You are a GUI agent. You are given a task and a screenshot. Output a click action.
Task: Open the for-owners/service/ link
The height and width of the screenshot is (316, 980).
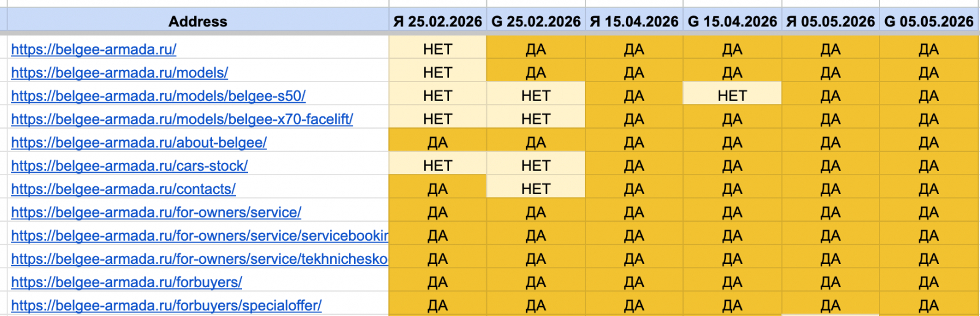156,212
